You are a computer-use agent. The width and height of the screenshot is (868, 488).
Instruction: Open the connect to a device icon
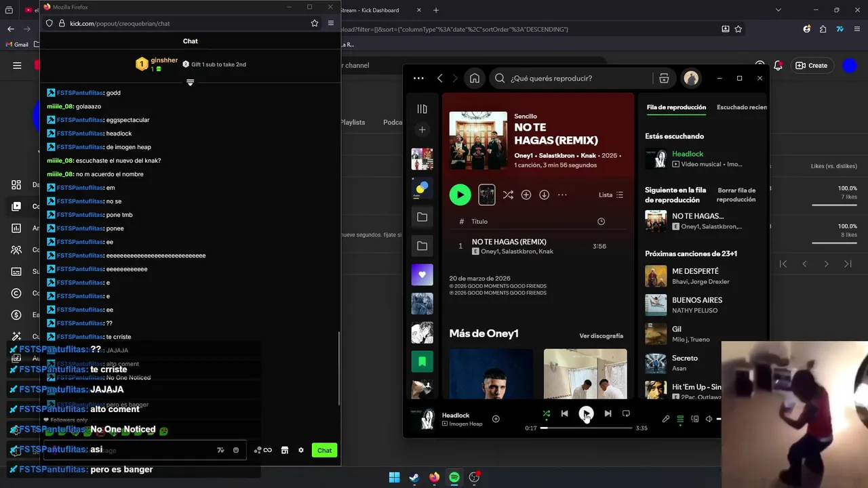(694, 419)
